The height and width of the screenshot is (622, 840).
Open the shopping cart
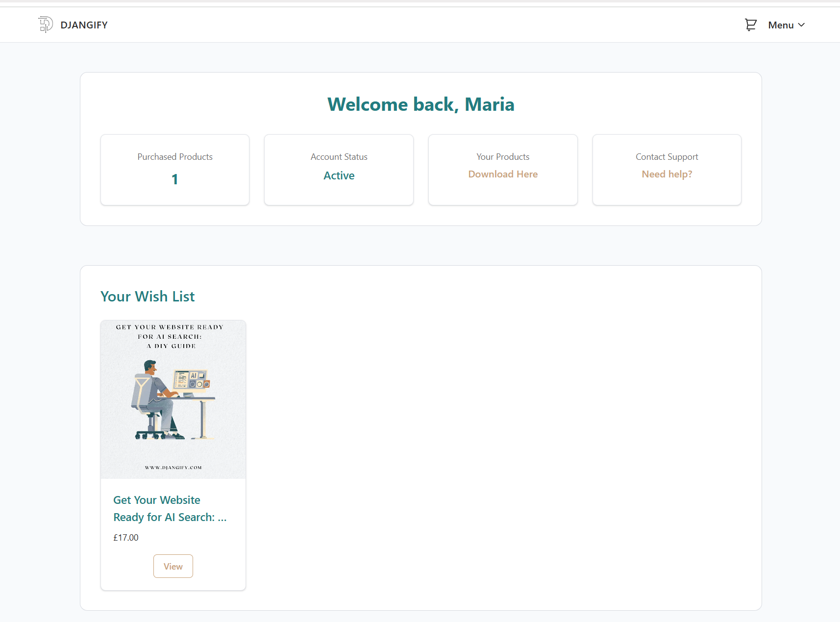(750, 25)
